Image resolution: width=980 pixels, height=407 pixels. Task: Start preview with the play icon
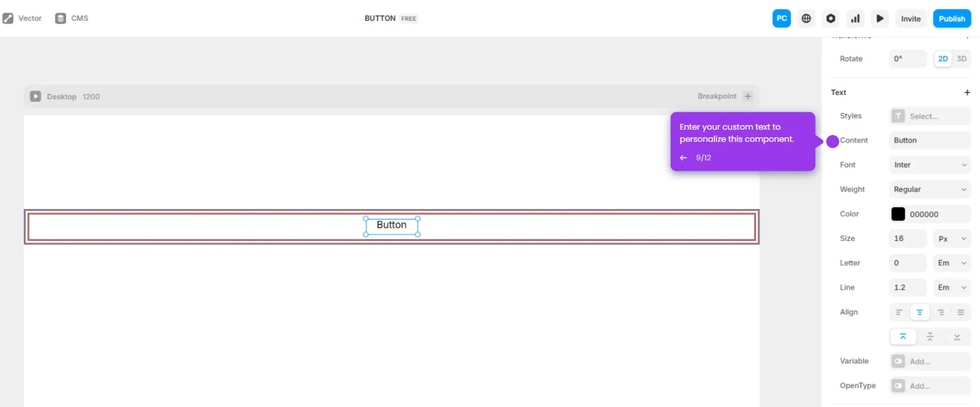[880, 19]
